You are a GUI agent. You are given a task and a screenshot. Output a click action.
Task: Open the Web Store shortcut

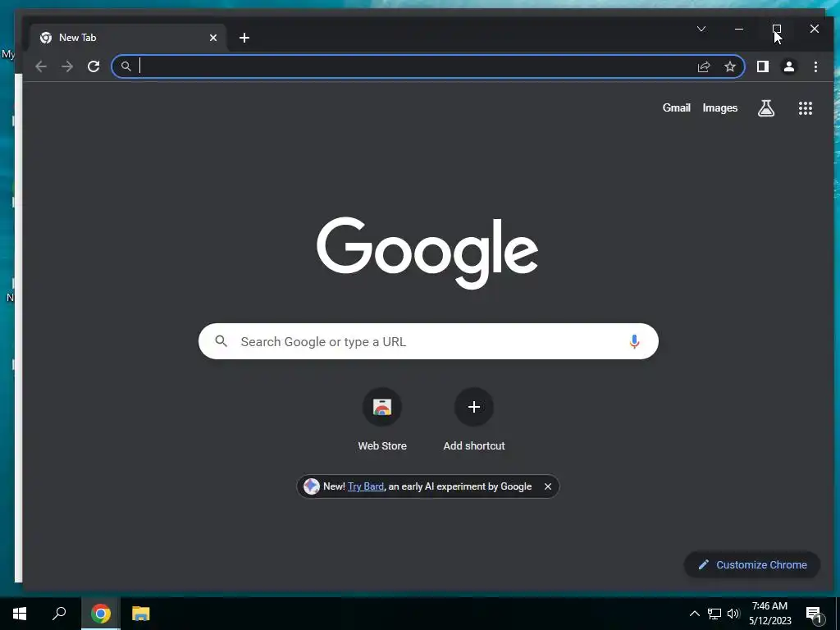click(382, 421)
